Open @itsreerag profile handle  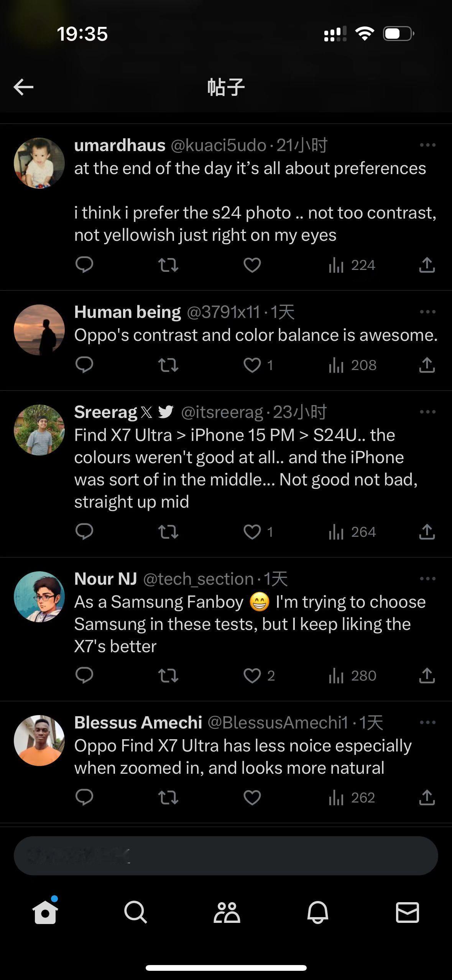(x=222, y=412)
